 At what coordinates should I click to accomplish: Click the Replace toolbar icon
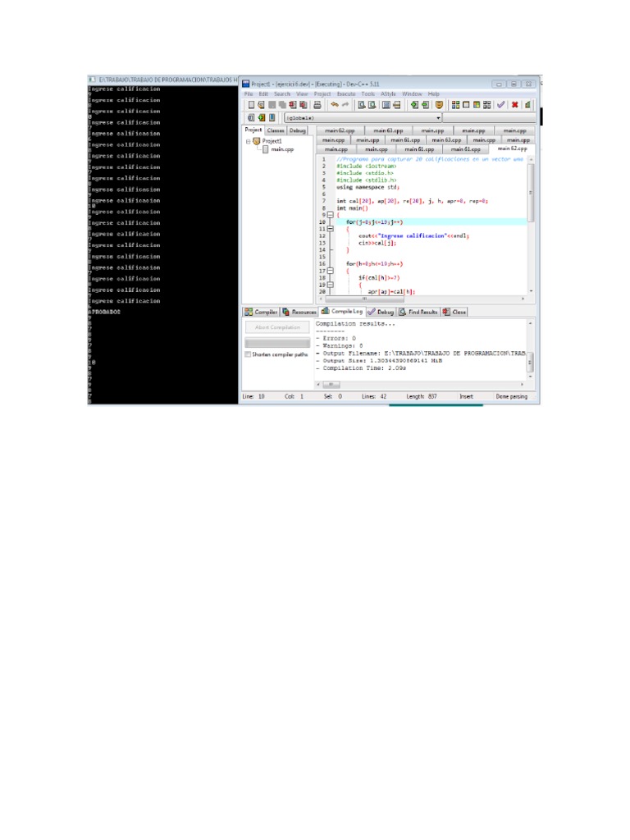pyautogui.click(x=372, y=105)
